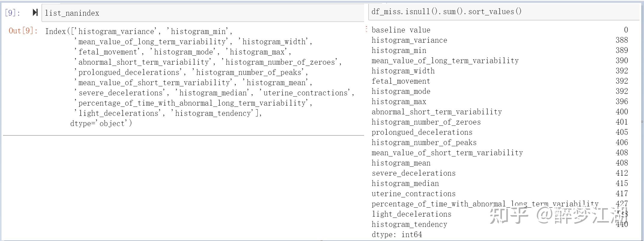Viewport: 644px width, 241px height.
Task: Click the df_miss.isnull().sum().sort_values() code cell
Action: (504, 12)
